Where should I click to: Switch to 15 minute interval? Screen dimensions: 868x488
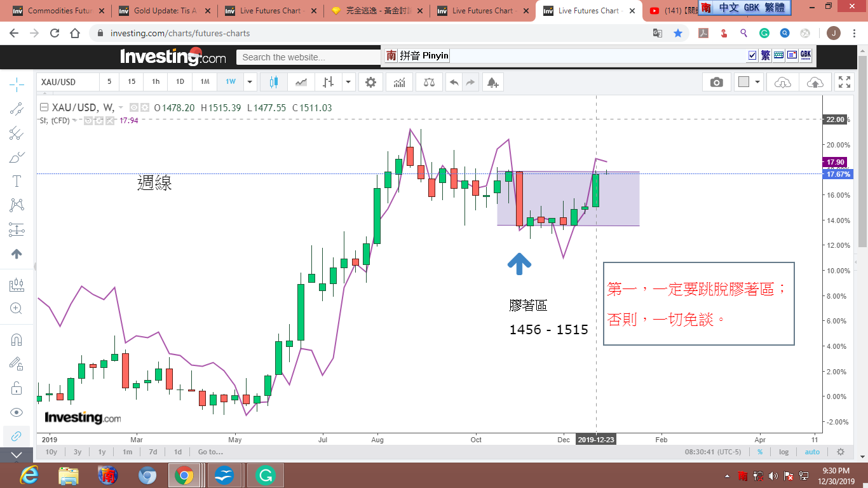(132, 82)
